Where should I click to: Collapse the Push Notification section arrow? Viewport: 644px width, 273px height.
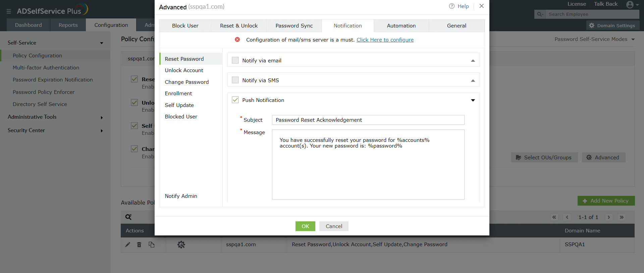point(473,100)
